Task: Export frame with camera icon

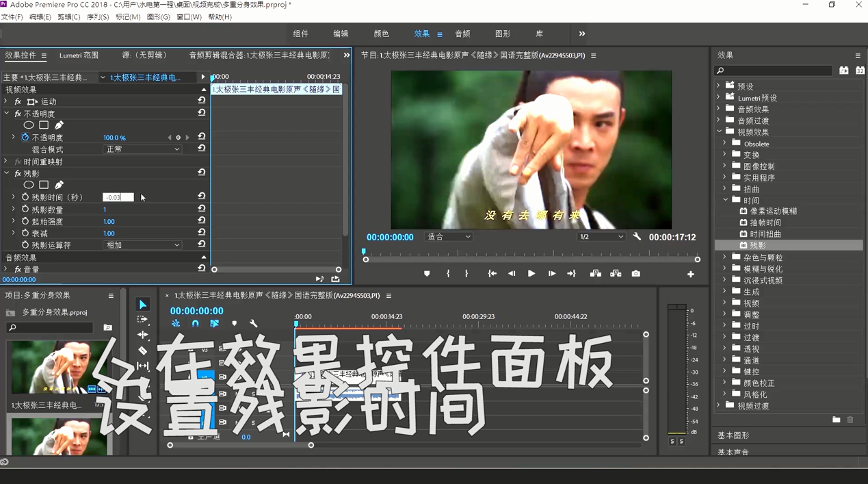Action: tap(636, 274)
